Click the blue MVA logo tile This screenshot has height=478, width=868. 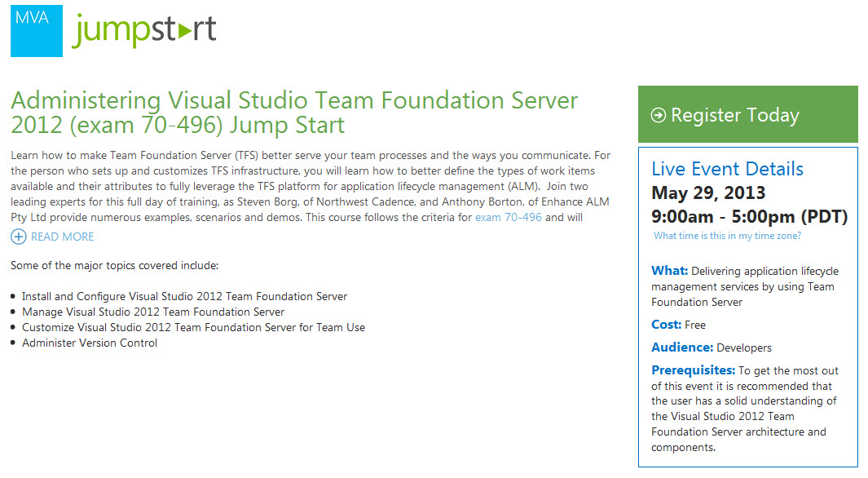click(x=37, y=31)
